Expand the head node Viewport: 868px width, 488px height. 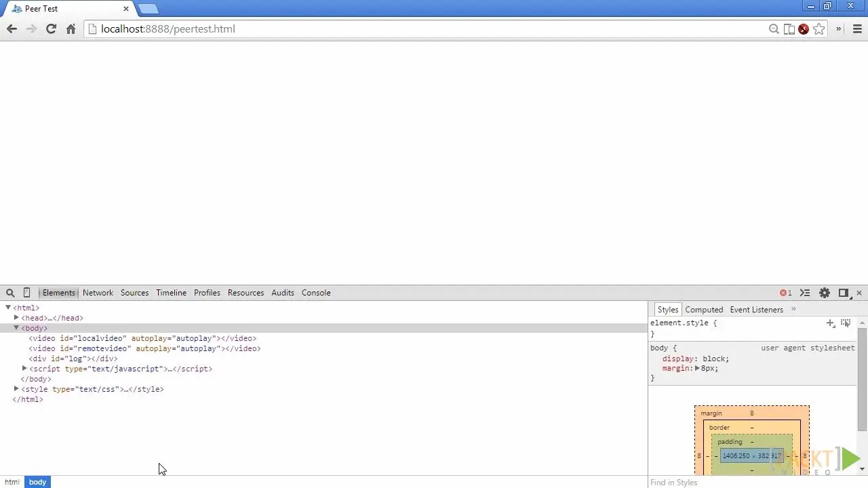(x=16, y=317)
